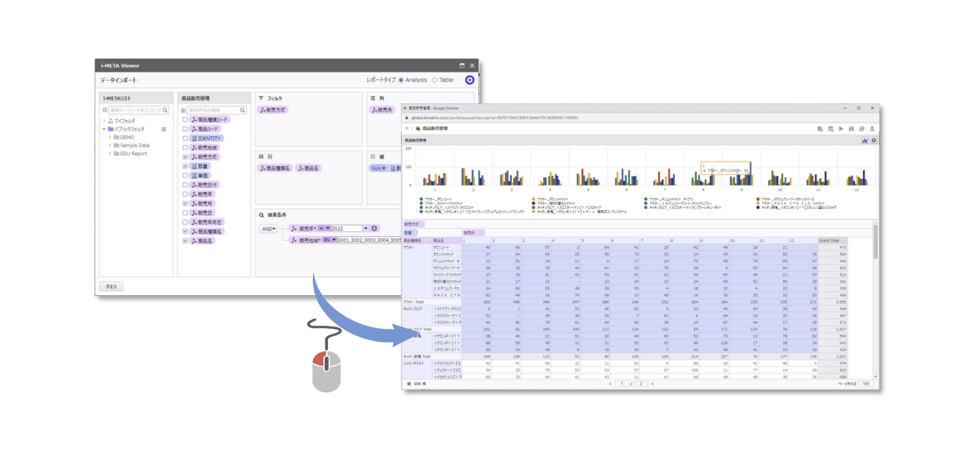Uncheck the 数量 field checkbox
Screen dimensions: 980x467
pos(185,166)
